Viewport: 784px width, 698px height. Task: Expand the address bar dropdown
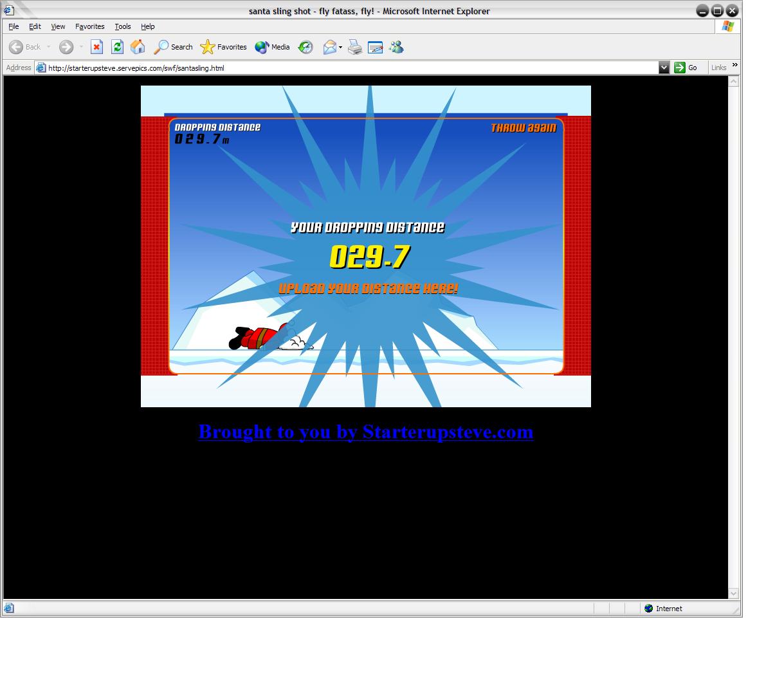[x=664, y=68]
